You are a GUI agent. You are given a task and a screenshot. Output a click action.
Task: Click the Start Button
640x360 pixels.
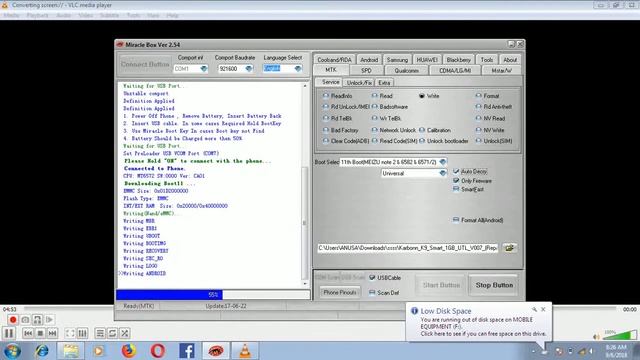pyautogui.click(x=441, y=285)
